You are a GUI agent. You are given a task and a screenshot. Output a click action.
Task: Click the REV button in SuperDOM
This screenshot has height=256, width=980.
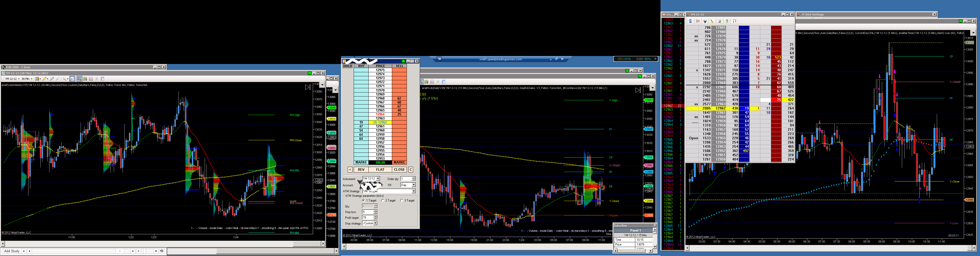[x=361, y=169]
